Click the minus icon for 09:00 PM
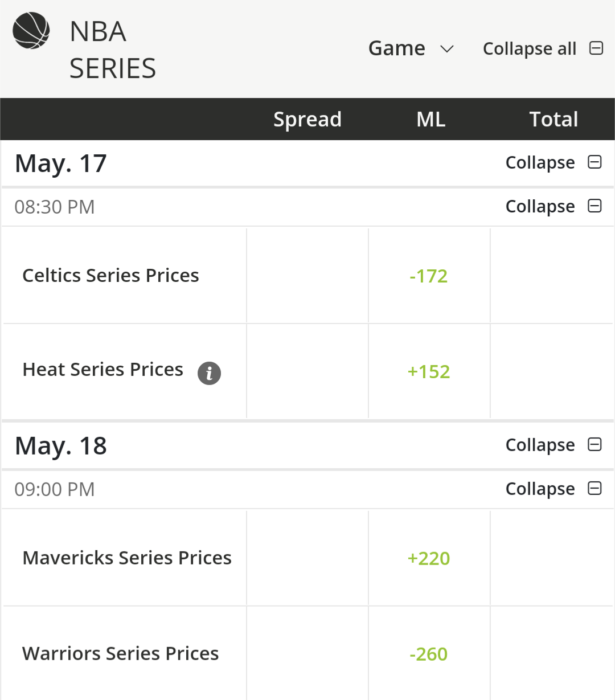Screen dimensions: 615x700 (594, 488)
